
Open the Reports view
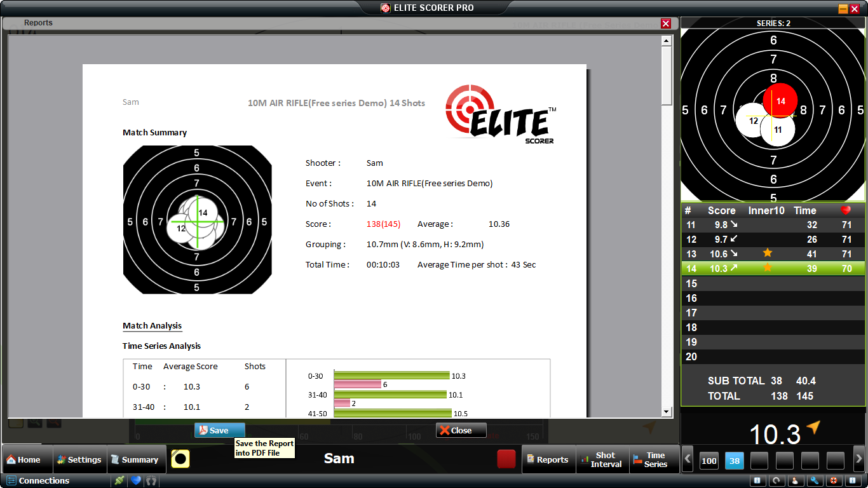548,459
